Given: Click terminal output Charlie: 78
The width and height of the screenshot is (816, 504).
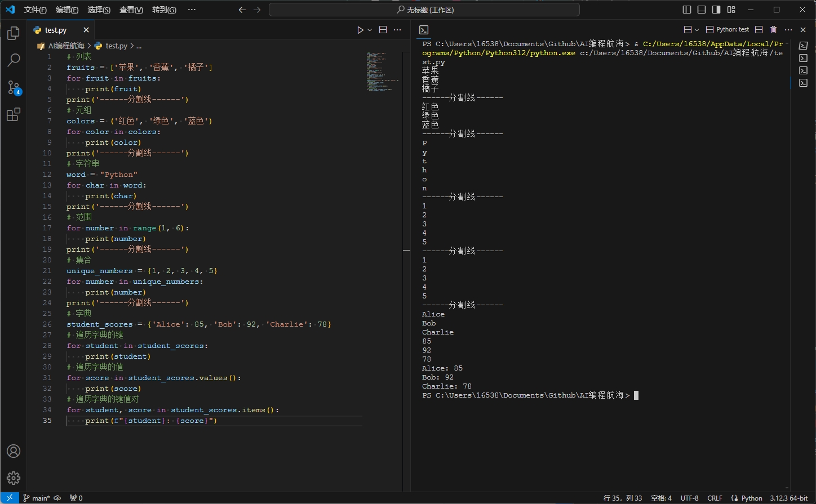Looking at the screenshot, I should coord(447,386).
